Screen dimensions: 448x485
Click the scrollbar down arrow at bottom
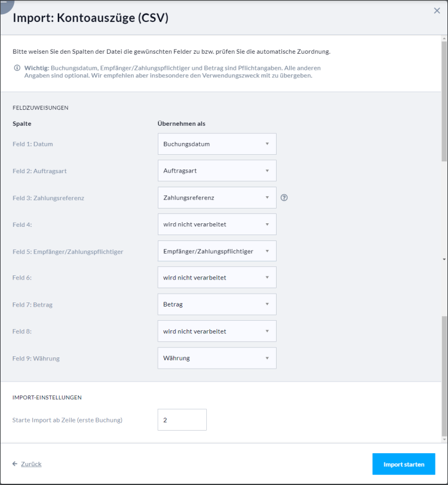coord(444,440)
